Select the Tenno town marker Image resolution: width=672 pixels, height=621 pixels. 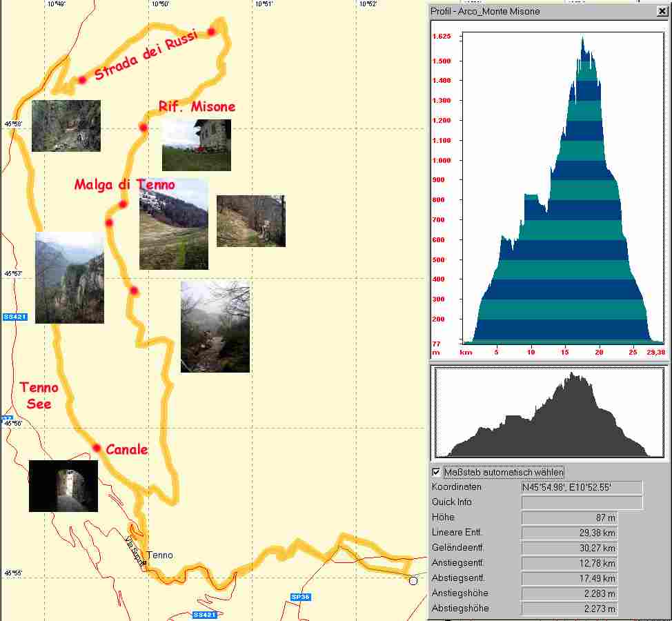(x=145, y=562)
